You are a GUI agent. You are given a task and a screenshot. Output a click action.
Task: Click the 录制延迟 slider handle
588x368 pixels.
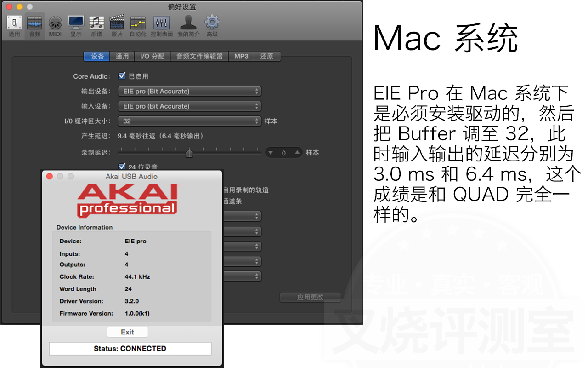tap(189, 153)
